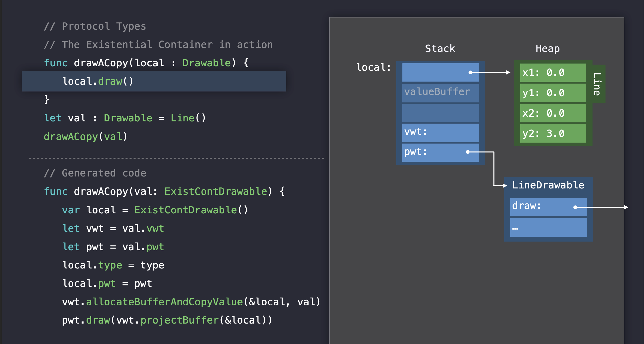Click the ExistContDrawable() initializer
Screen dimensions: 644x344
click(191, 210)
